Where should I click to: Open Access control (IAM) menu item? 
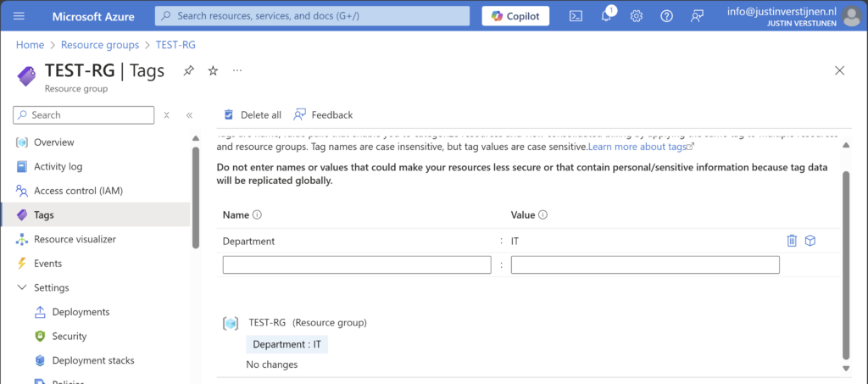click(78, 191)
